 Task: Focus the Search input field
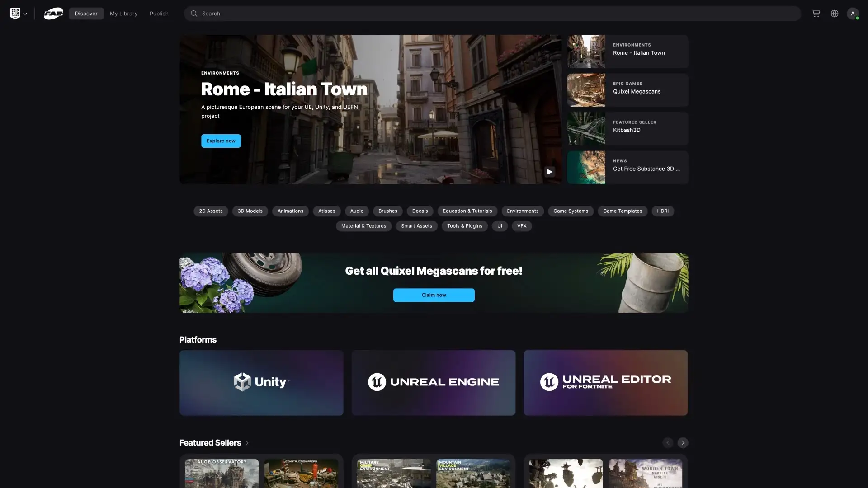(452, 14)
